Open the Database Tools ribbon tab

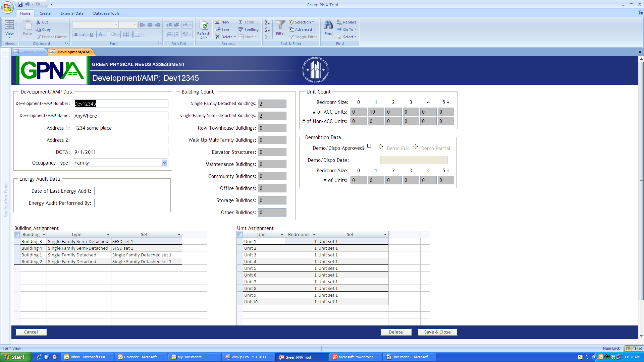[x=106, y=13]
